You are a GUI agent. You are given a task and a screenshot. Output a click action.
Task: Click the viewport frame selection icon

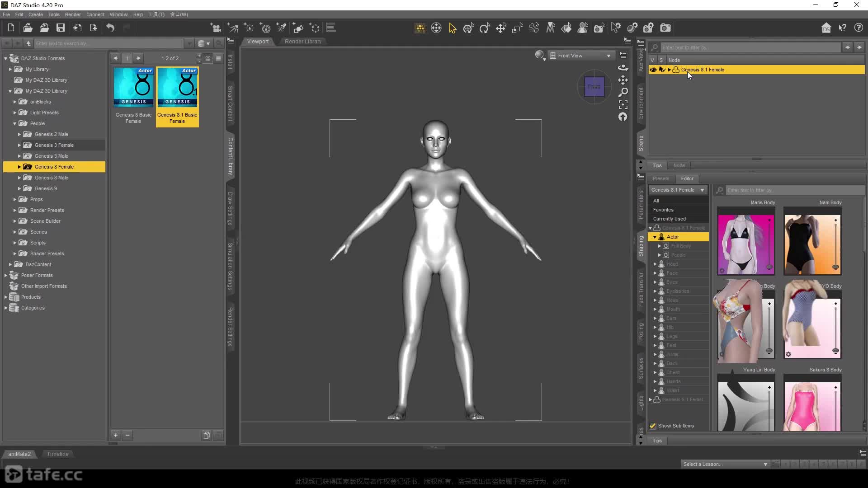(x=623, y=105)
